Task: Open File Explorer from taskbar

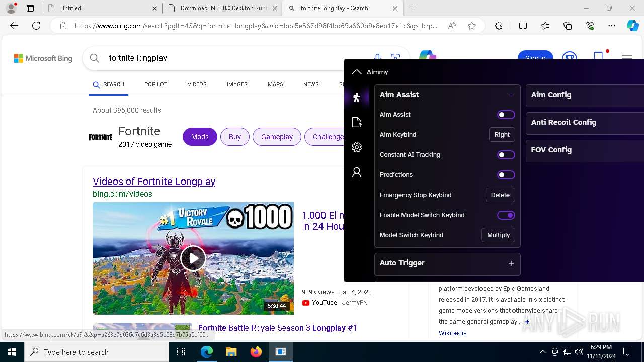Action: pyautogui.click(x=231, y=352)
